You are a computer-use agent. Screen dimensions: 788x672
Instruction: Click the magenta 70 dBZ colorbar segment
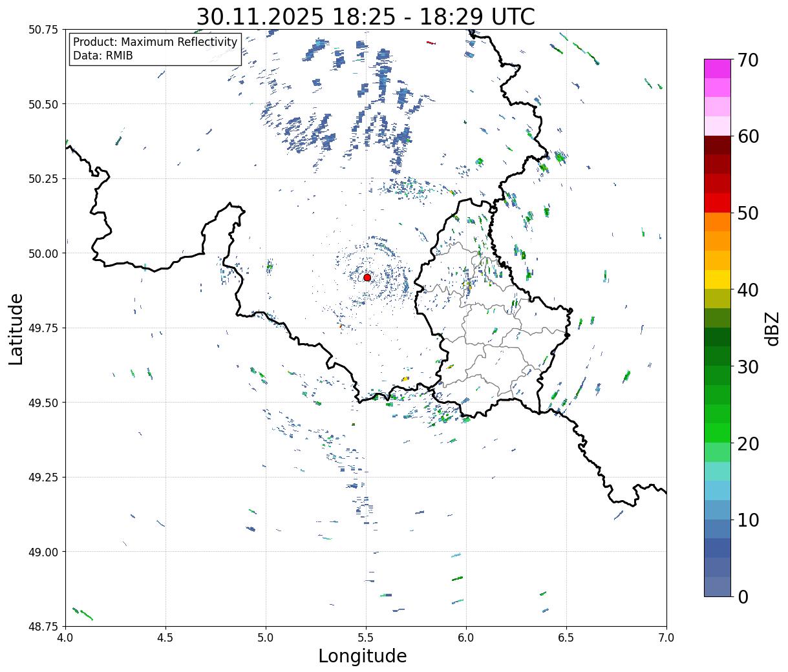[x=717, y=68]
